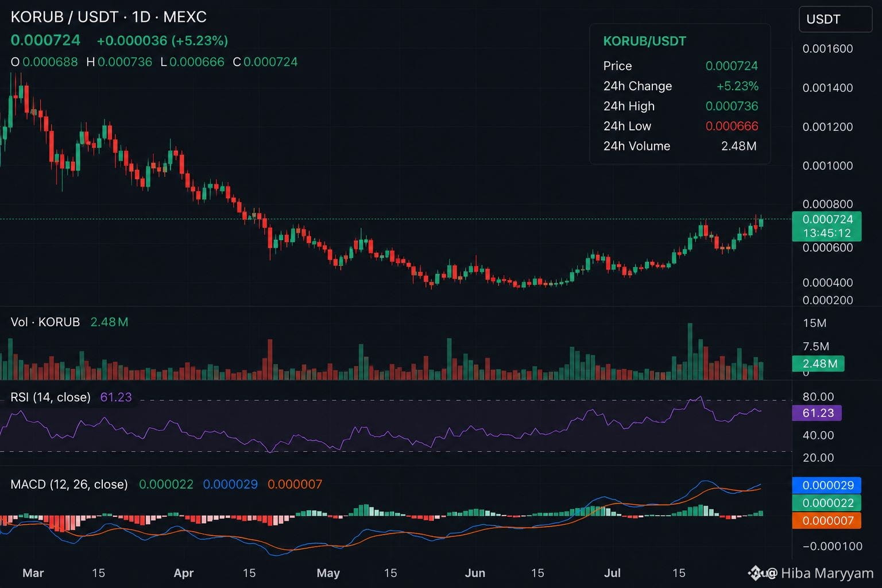Click the 0.000600 price axis label
Image resolution: width=882 pixels, height=588 pixels.
click(x=827, y=247)
